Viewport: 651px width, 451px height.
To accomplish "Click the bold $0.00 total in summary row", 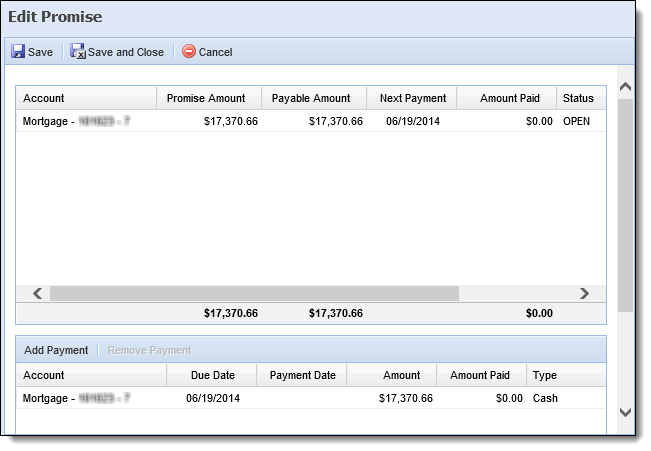I will [x=539, y=313].
